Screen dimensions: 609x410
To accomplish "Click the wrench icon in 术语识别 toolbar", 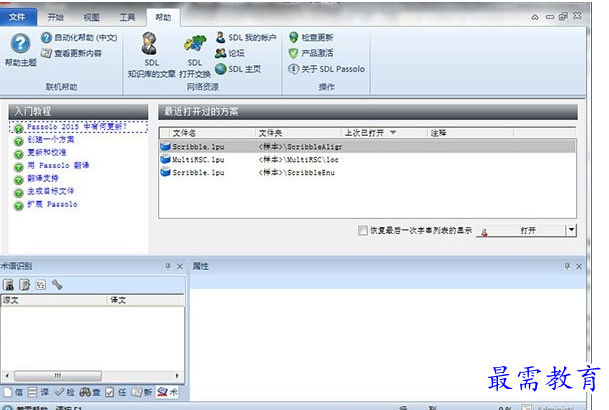I will 57,285.
